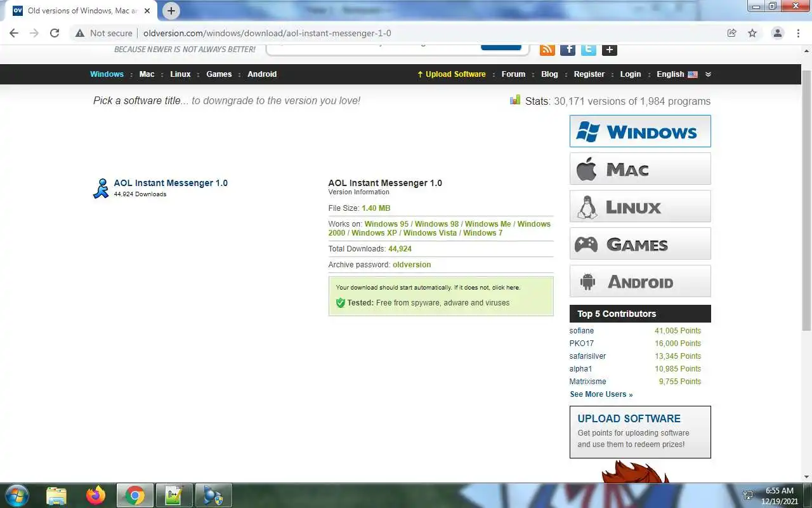The height and width of the screenshot is (508, 812).
Task: Close the Old versions of Windows tab
Action: click(x=147, y=11)
